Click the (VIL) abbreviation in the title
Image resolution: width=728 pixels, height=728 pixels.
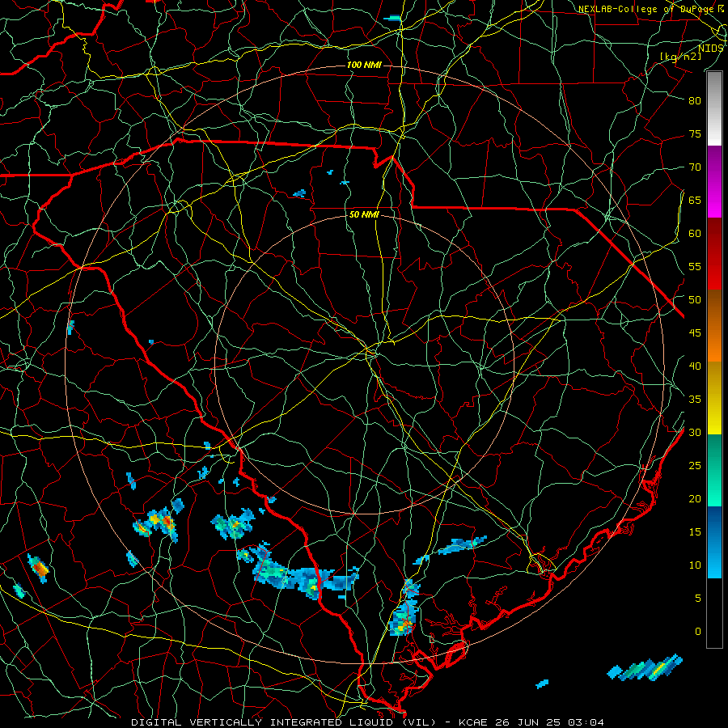[x=420, y=722]
